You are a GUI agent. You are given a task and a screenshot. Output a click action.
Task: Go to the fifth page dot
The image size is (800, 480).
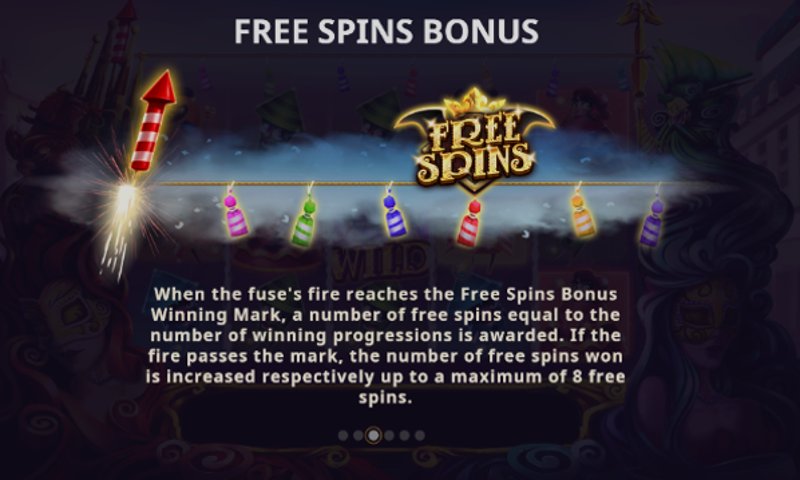[x=405, y=436]
